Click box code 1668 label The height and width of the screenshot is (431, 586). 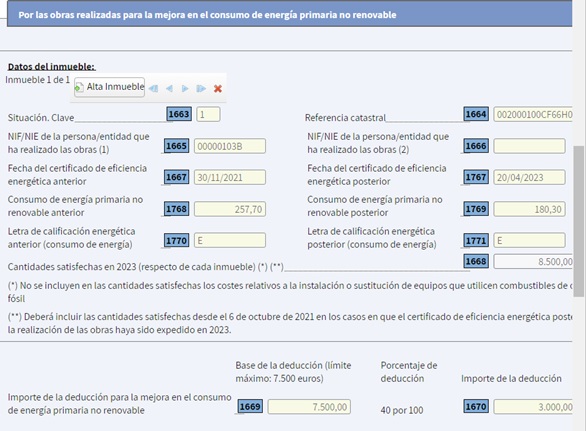pyautogui.click(x=476, y=261)
